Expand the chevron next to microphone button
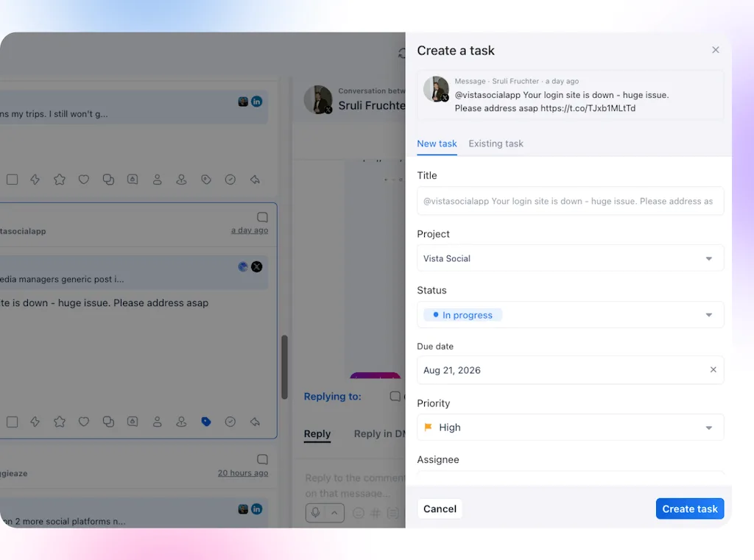Viewport: 754px width, 560px height. point(334,513)
